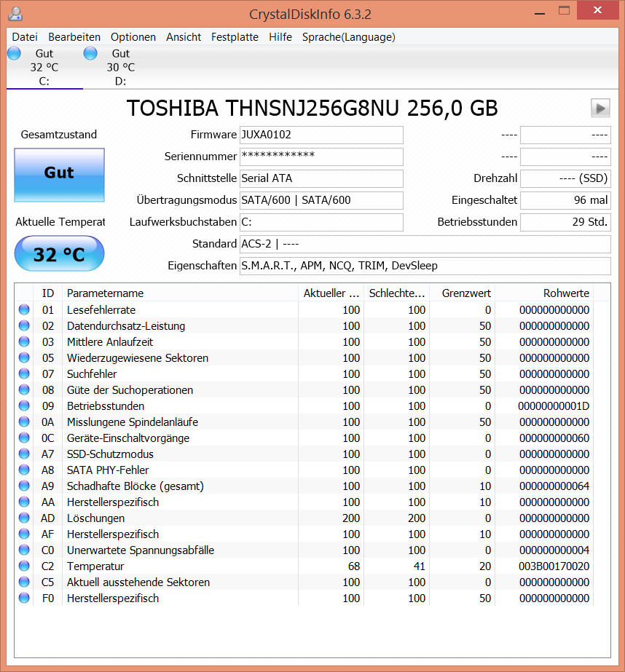
Task: Click status orb of Datendurchsatz-Leistung row
Action: [x=24, y=325]
